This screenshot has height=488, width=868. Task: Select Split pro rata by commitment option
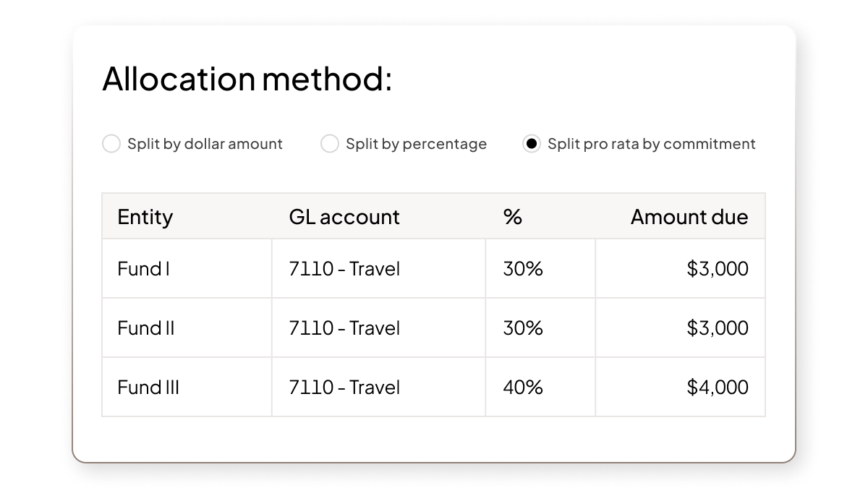point(532,144)
